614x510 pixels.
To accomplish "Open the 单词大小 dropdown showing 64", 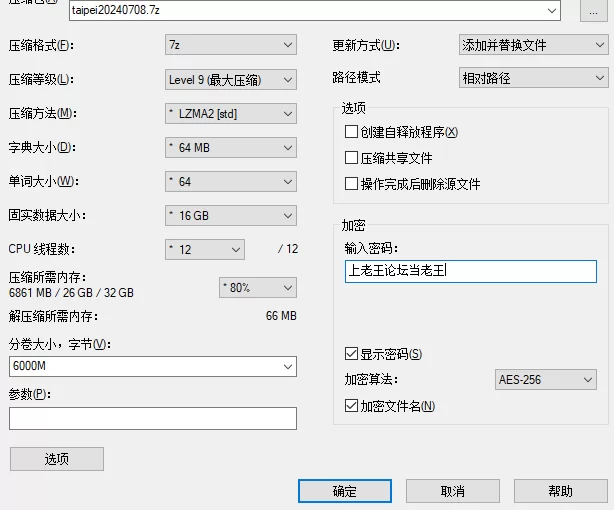I will click(231, 181).
